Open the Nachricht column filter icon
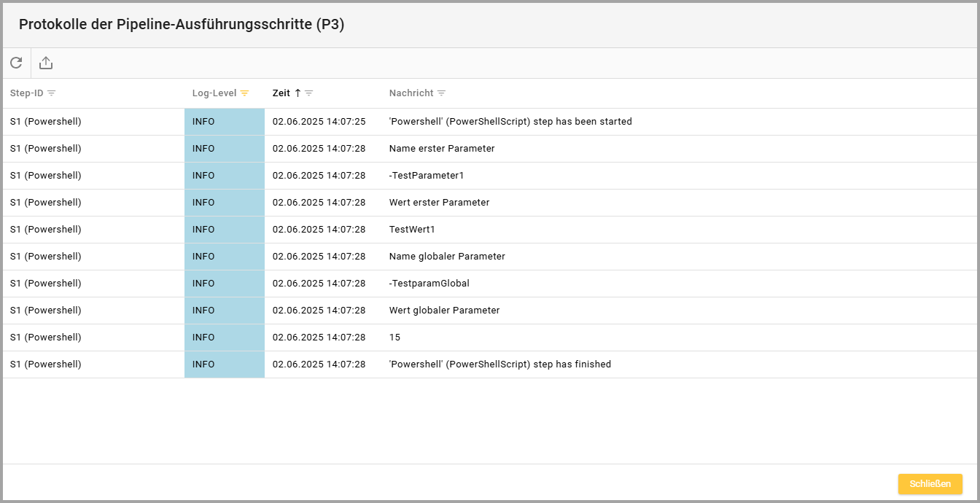 tap(441, 93)
